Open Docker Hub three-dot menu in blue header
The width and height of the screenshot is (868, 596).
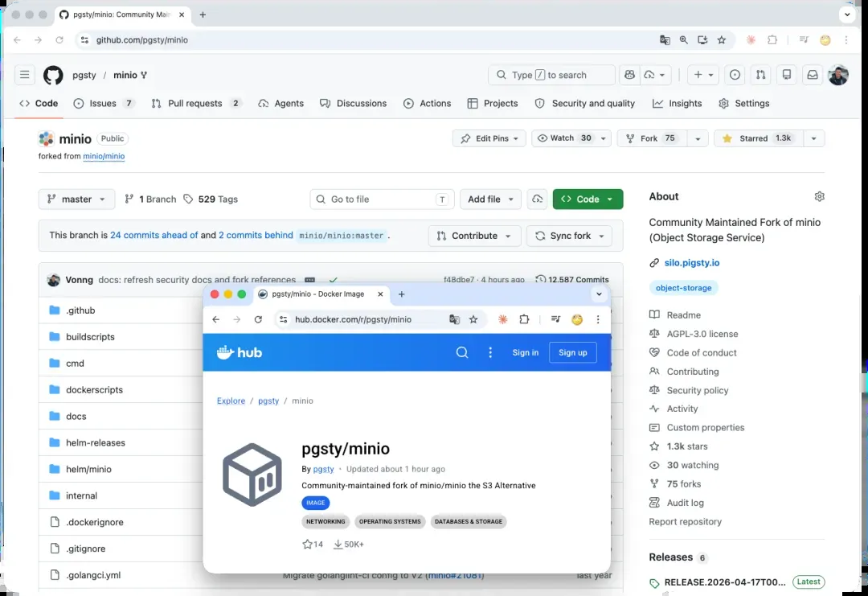coord(490,352)
